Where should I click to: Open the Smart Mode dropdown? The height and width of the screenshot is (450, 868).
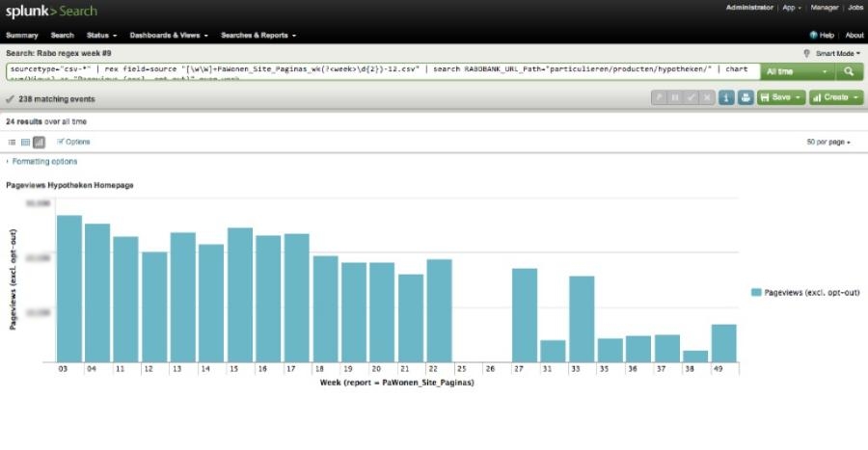pos(837,54)
